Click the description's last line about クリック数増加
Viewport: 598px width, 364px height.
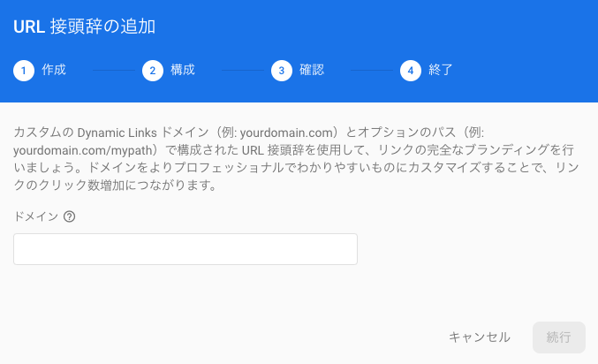pyautogui.click(x=115, y=186)
